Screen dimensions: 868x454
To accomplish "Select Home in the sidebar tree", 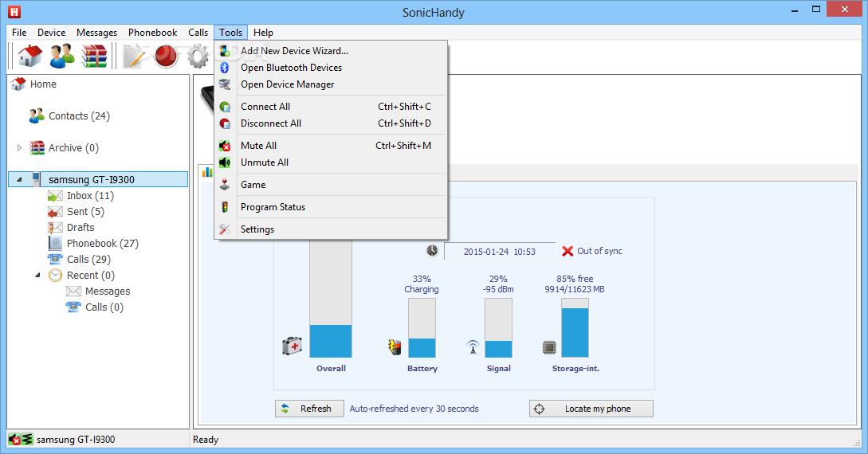I will point(43,84).
